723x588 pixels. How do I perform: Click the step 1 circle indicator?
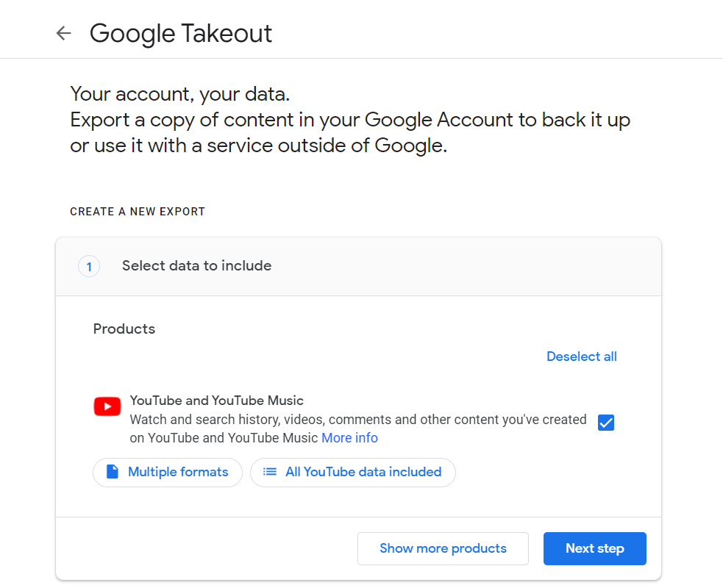89,266
